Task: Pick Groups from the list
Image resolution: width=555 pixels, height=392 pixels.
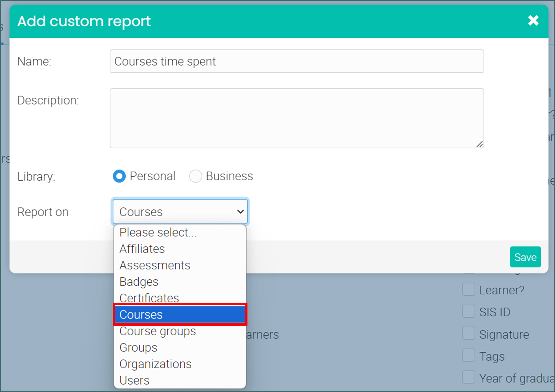Action: pyautogui.click(x=138, y=347)
